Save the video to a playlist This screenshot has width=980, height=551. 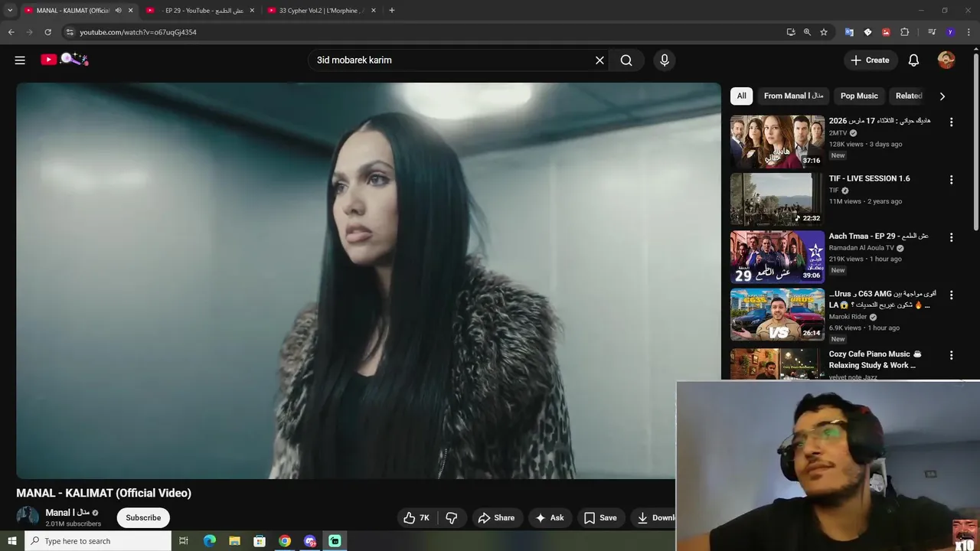[600, 518]
